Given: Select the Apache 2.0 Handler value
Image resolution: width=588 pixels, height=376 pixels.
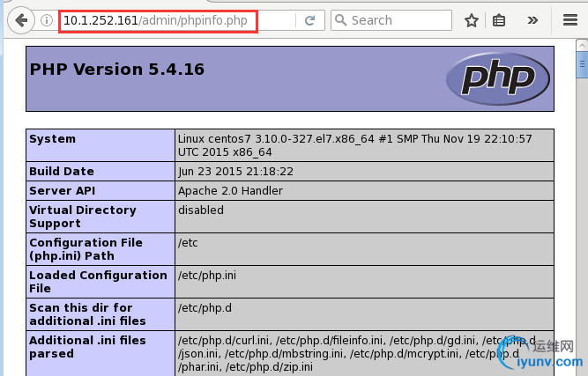Looking at the screenshot, I should 230,191.
